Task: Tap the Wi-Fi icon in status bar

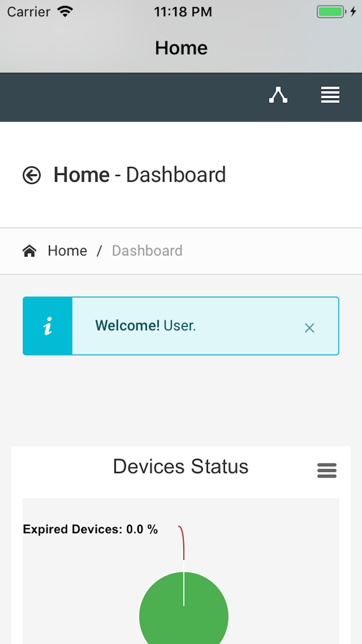Action: click(65, 12)
